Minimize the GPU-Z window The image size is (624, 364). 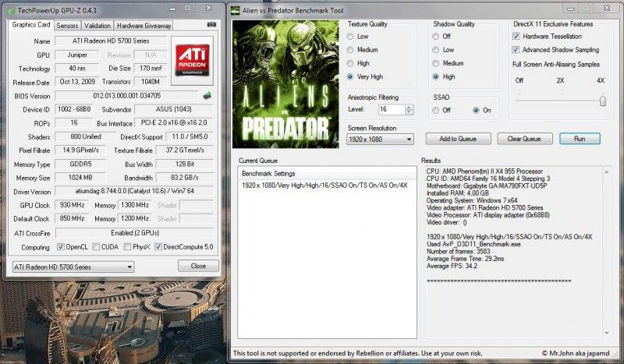pos(172,9)
